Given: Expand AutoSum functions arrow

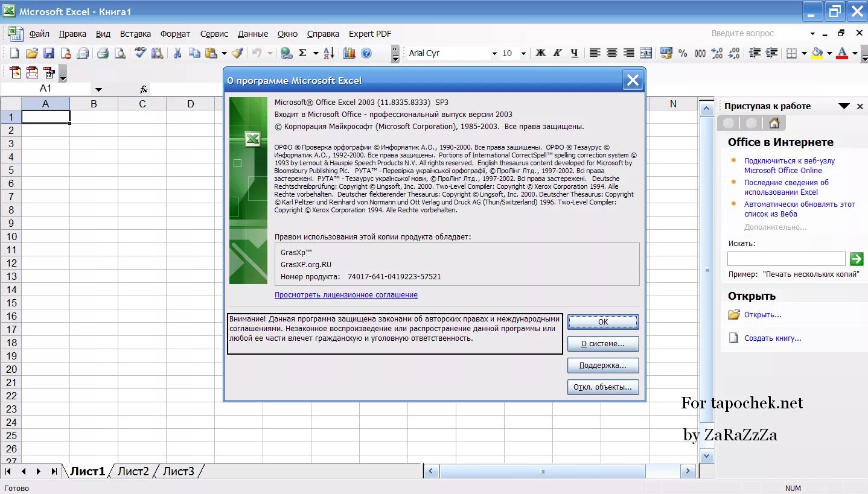Looking at the screenshot, I should [316, 53].
